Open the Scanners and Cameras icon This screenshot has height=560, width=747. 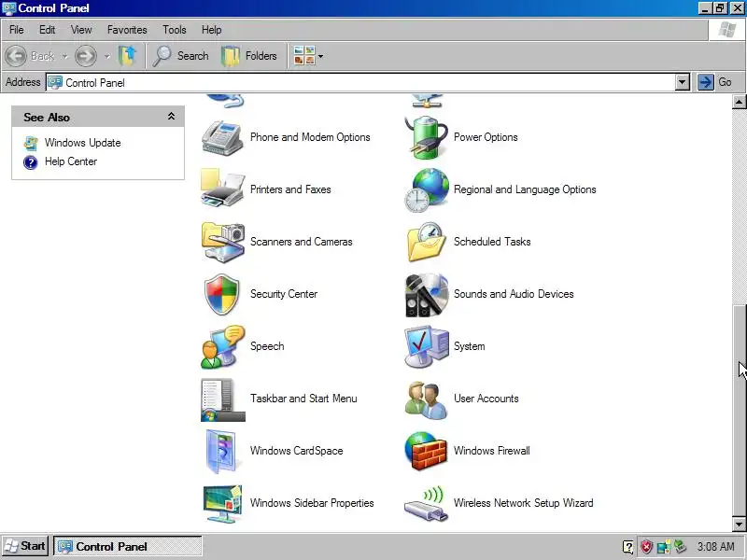[222, 242]
